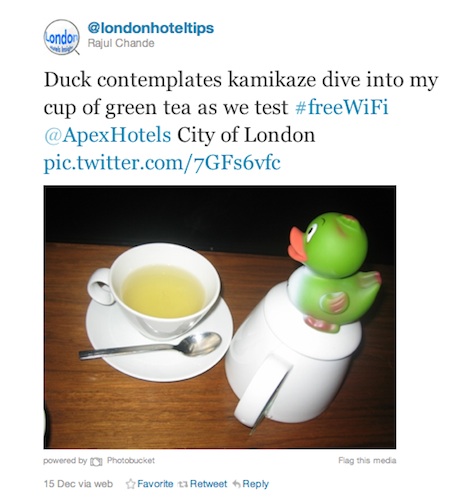Open the @londonhoteltips profile link

click(x=151, y=28)
